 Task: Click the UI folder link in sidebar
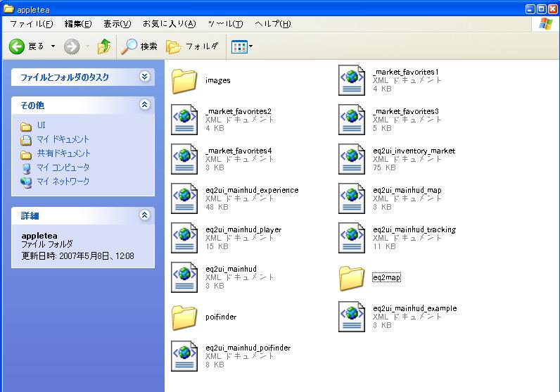pyautogui.click(x=41, y=125)
